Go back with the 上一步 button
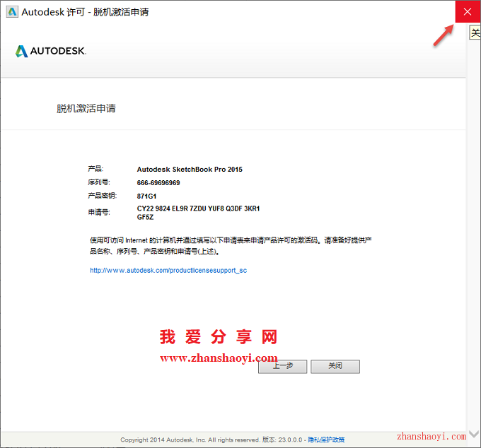The width and height of the screenshot is (481, 448). [x=282, y=366]
